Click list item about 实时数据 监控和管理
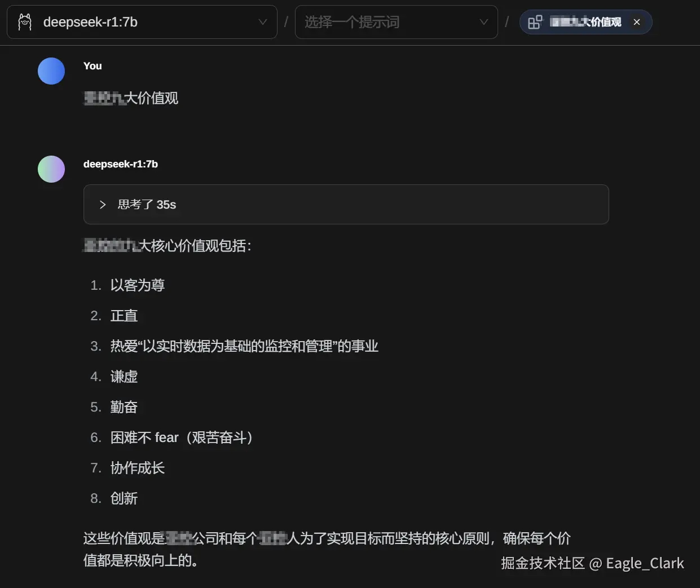 (x=244, y=346)
